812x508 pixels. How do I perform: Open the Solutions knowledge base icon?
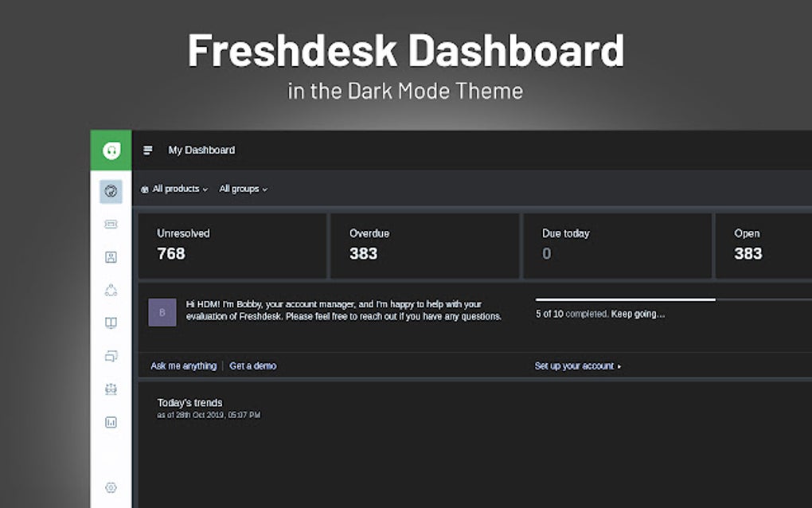click(x=111, y=322)
